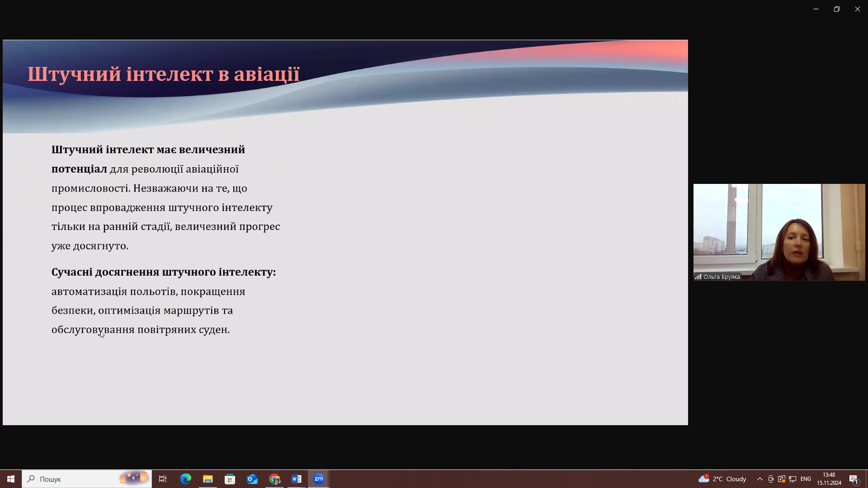Launch Microsoft Edge browser
The image size is (868, 488).
pos(186,479)
